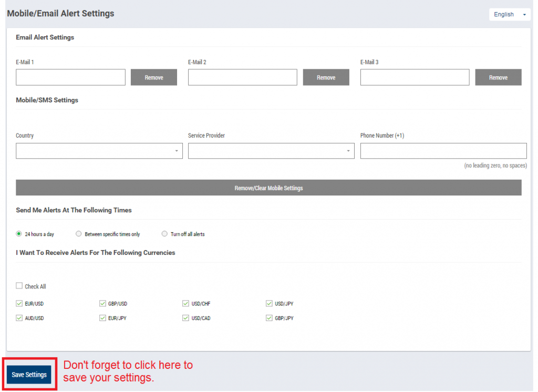The image size is (538, 392).
Task: Disable USD/JPY currency alerts
Action: click(268, 303)
